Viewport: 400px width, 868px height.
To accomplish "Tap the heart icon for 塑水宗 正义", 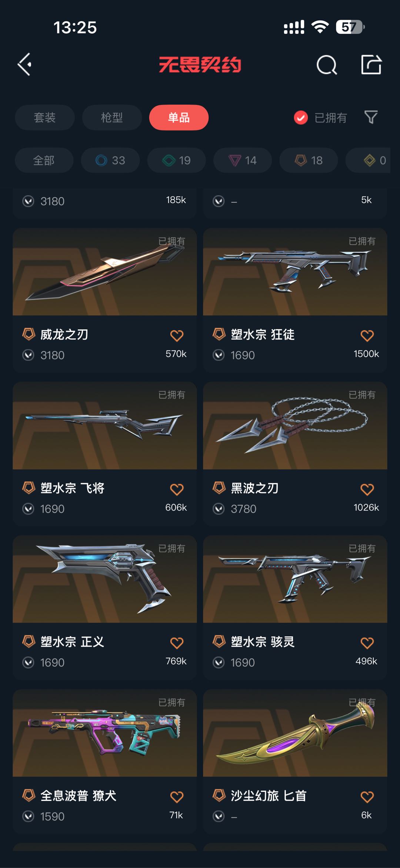I will pos(177,643).
